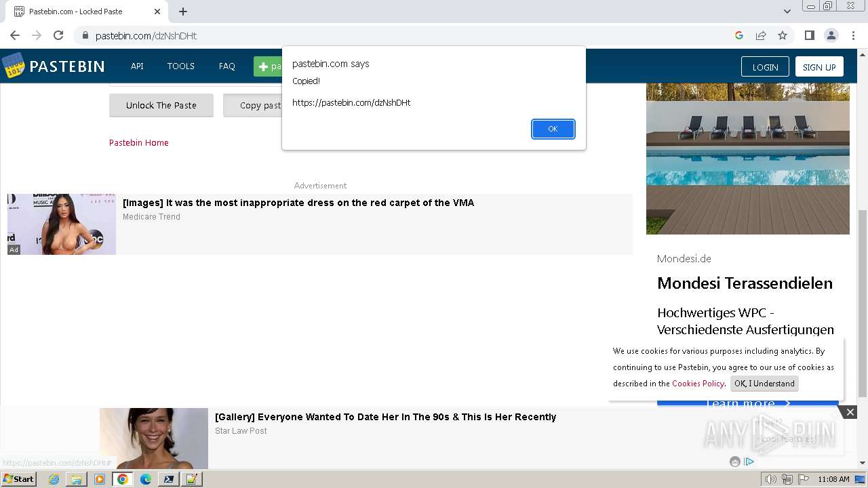868x488 pixels.
Task: Click the smiling woman ad thumbnail
Action: 154,439
